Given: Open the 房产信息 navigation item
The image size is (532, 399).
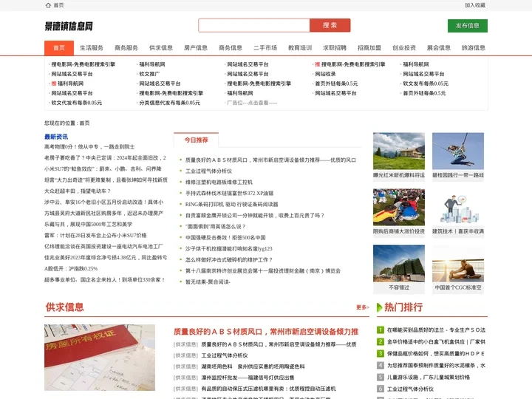Looking at the screenshot, I should 196,48.
